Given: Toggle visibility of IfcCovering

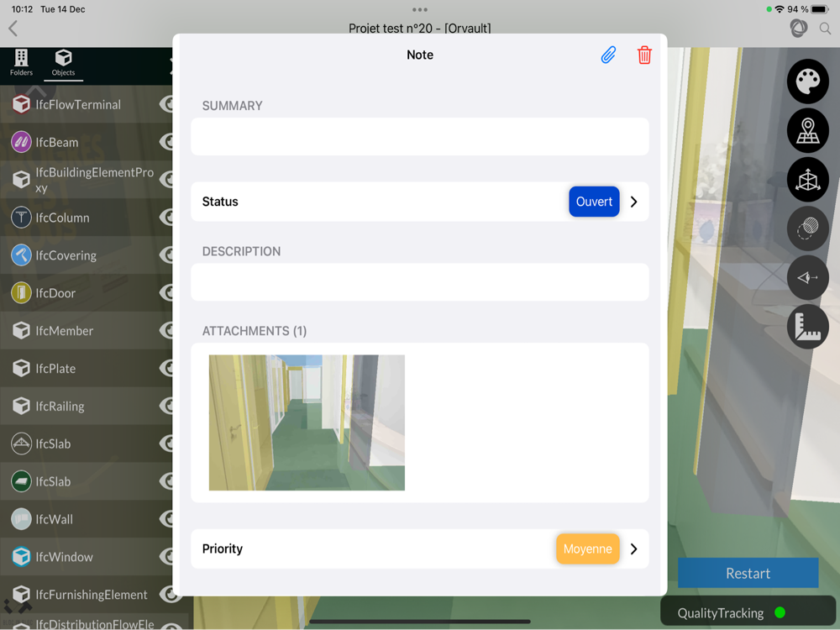Looking at the screenshot, I should click(x=166, y=255).
